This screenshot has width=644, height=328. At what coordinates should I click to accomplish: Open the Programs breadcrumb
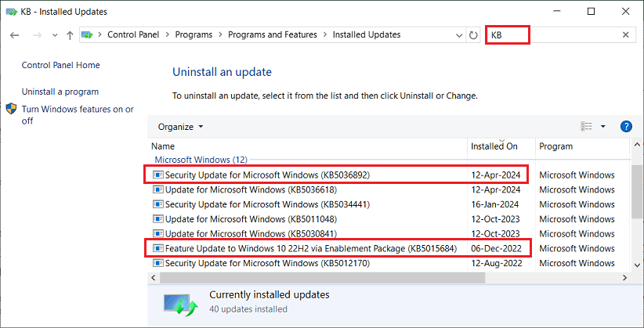click(x=194, y=35)
